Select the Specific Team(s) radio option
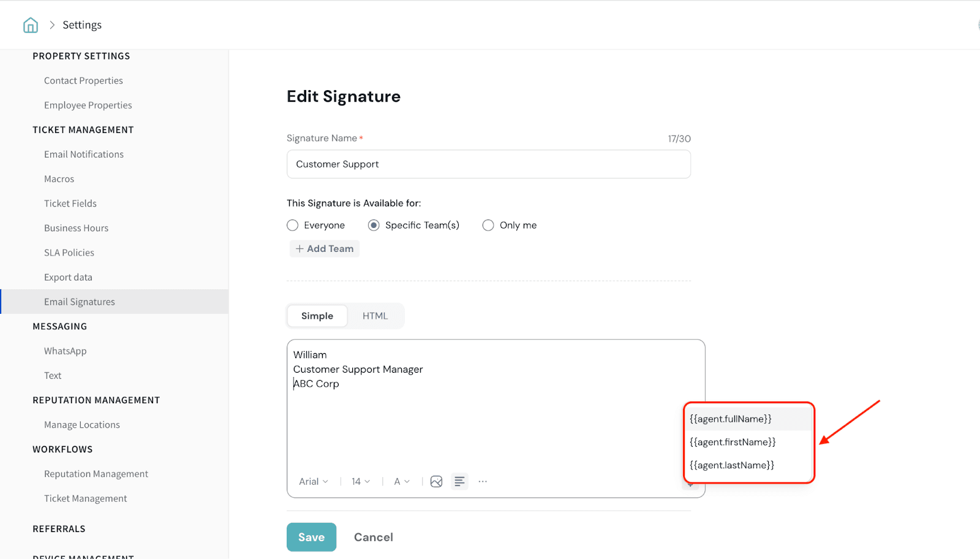 (x=374, y=226)
